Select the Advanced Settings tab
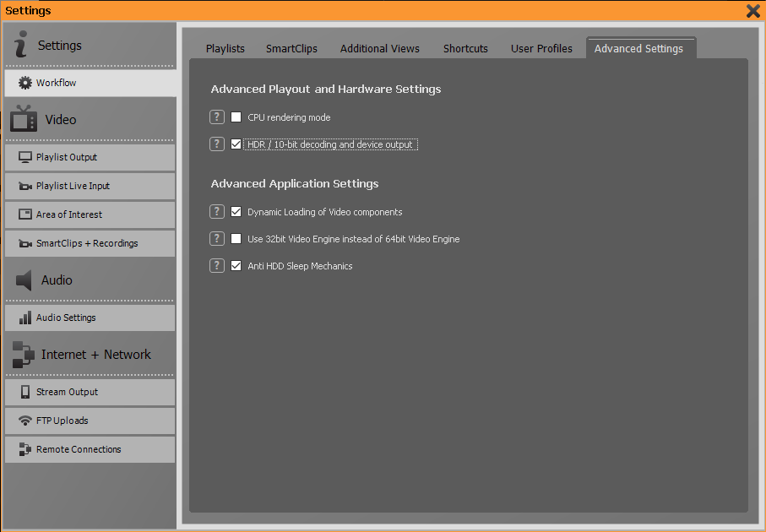 pos(641,48)
